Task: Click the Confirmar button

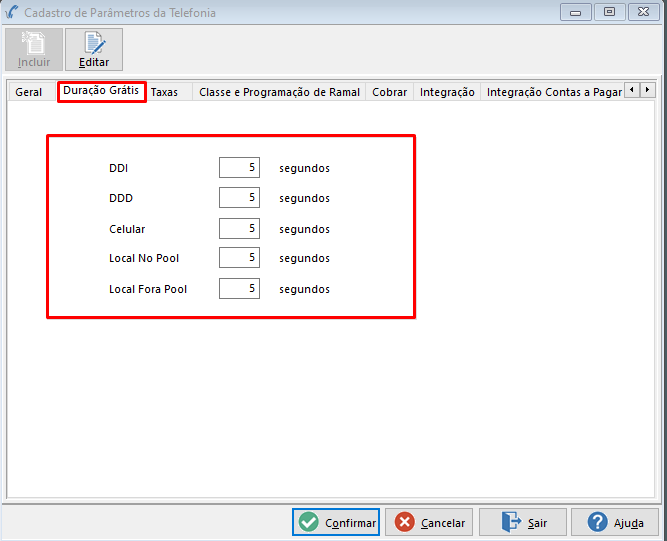Action: [x=336, y=522]
